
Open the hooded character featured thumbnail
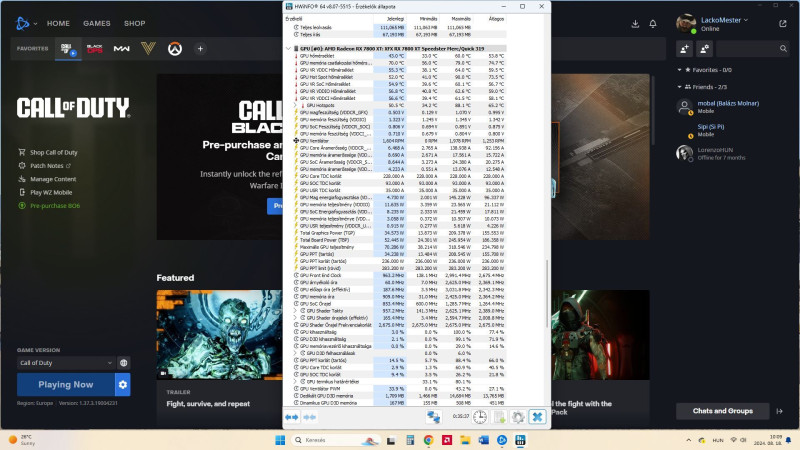coord(601,335)
